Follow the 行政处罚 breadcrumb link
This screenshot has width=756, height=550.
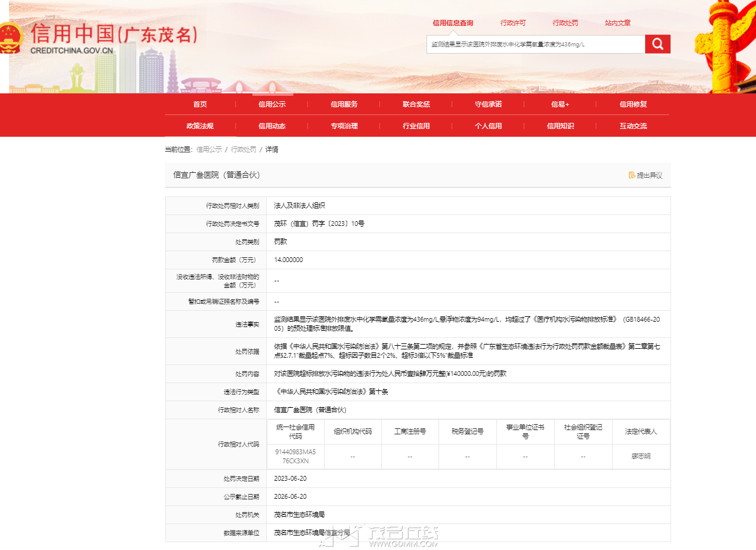(x=244, y=149)
